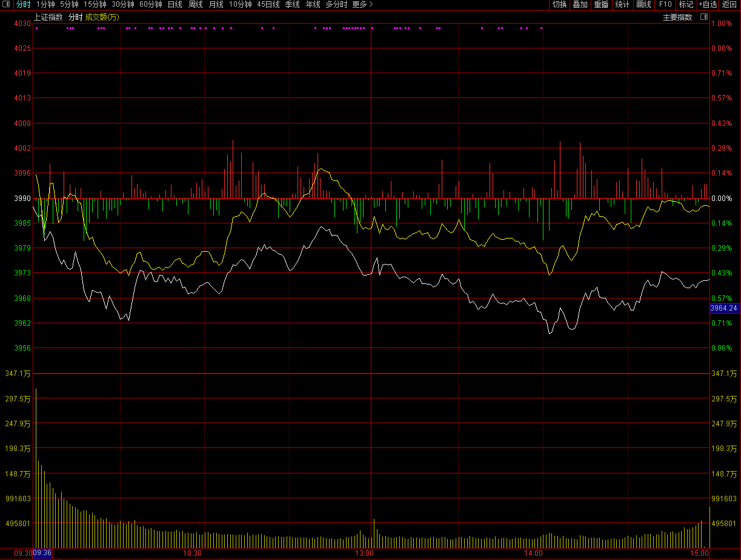Toggle the right side panel icon
The width and height of the screenshot is (741, 560).
pos(703,17)
